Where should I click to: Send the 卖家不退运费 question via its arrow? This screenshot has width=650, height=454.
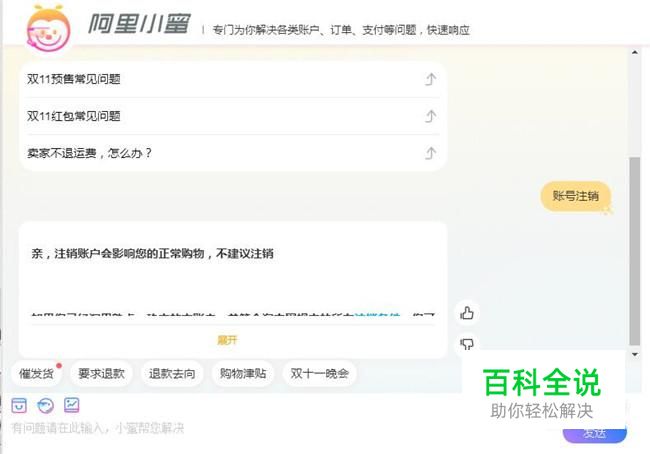coord(431,153)
